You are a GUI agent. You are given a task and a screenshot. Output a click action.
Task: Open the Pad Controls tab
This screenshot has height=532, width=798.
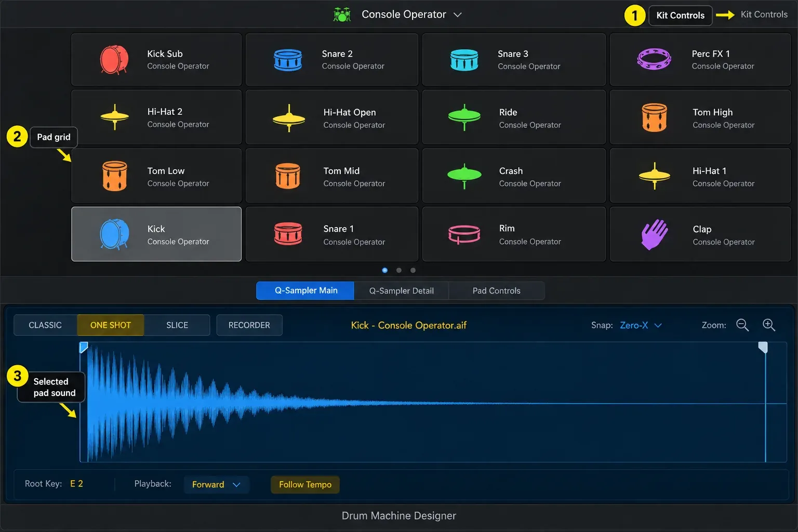(x=497, y=291)
